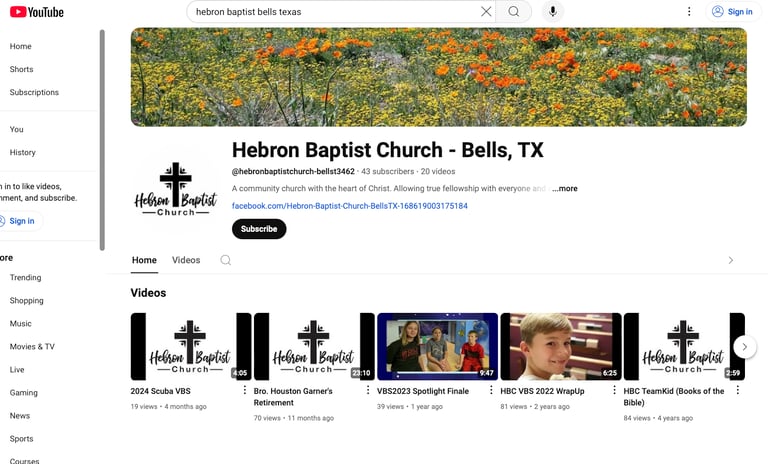Screen dimensions: 768x464
Task: Click the channel handle @hebronbaptistchurch-bellst3462
Action: tap(293, 171)
